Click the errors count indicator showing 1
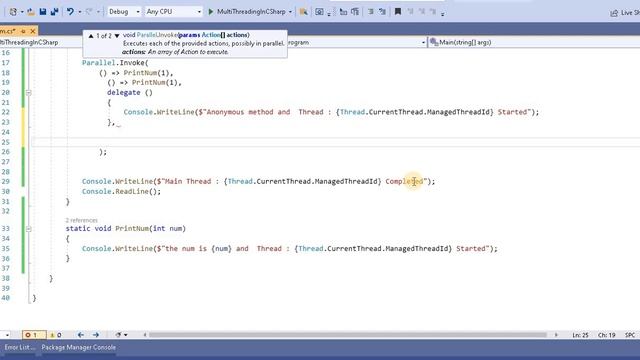 pyautogui.click(x=34, y=335)
